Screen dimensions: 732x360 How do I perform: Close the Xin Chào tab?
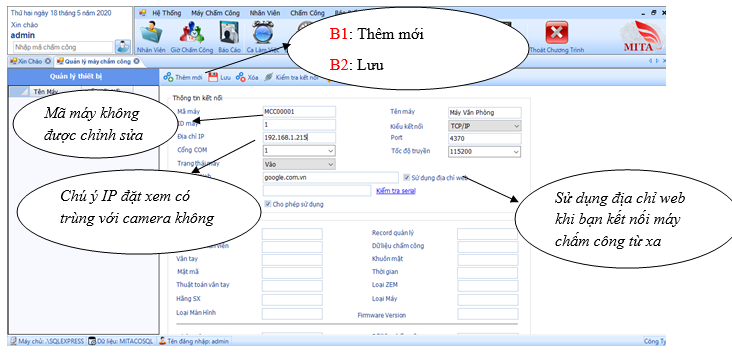pyautogui.click(x=48, y=61)
